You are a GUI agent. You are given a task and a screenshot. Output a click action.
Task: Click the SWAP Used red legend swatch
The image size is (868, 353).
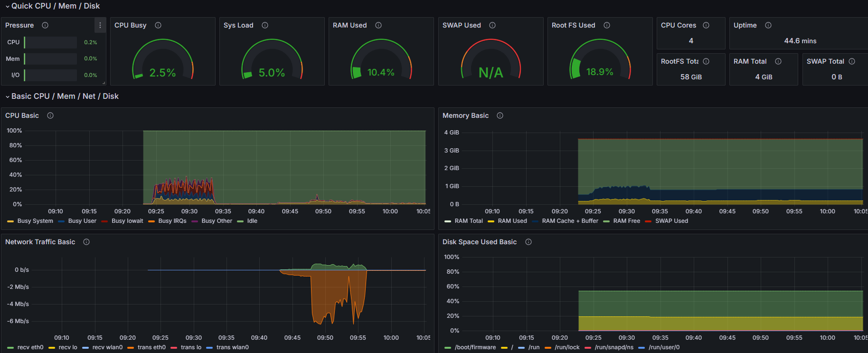(x=648, y=221)
